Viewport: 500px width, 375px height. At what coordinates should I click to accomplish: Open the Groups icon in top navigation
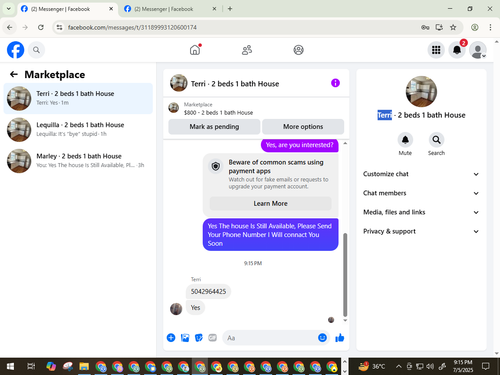(x=298, y=50)
